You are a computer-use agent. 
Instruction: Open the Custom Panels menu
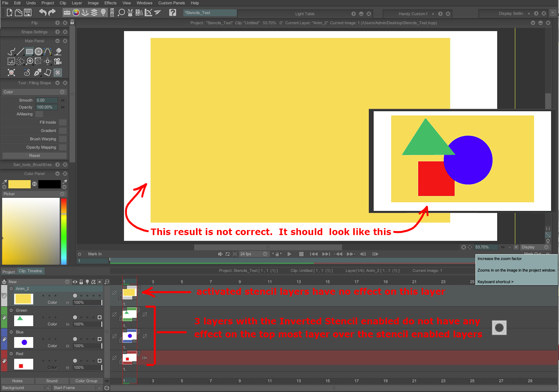(x=171, y=3)
